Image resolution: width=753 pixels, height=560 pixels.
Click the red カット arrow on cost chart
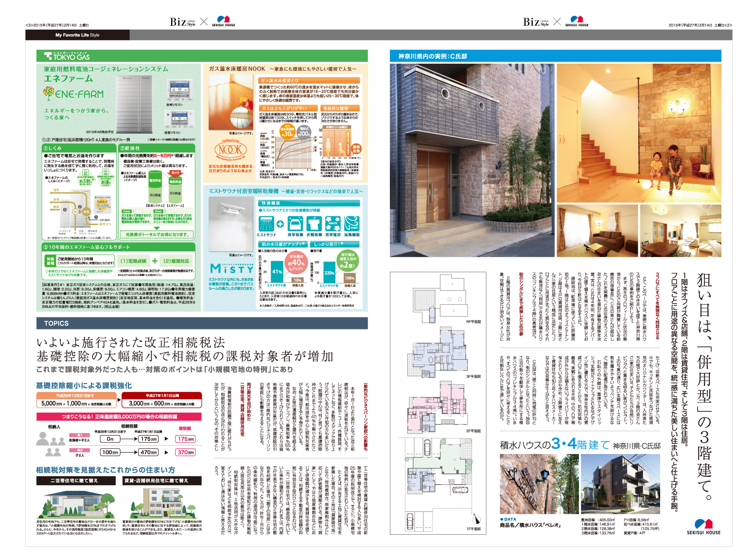[x=175, y=174]
